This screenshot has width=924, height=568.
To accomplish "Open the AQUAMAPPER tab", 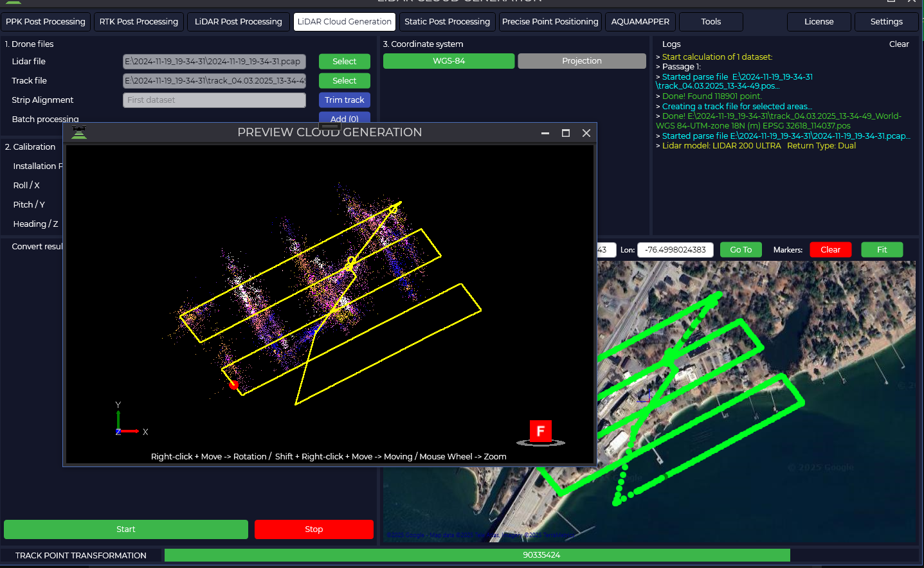I will pos(640,22).
